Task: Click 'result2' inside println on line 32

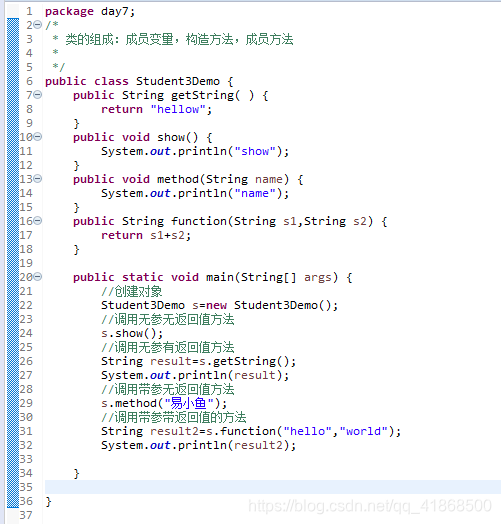Action: (258, 445)
